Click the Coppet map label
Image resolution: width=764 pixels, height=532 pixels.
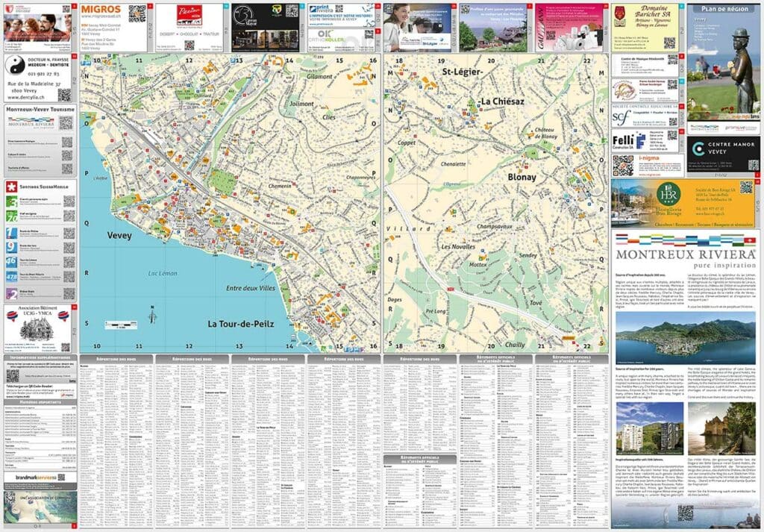(x=407, y=143)
